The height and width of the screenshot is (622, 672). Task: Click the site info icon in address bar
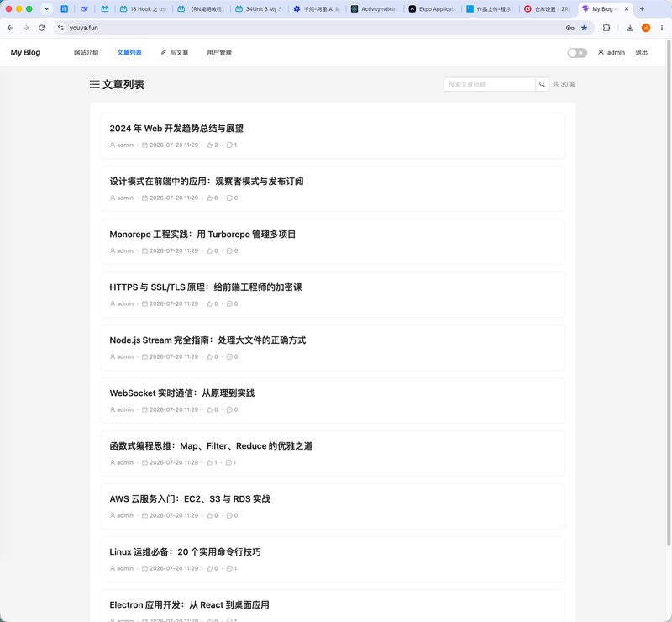(x=60, y=28)
